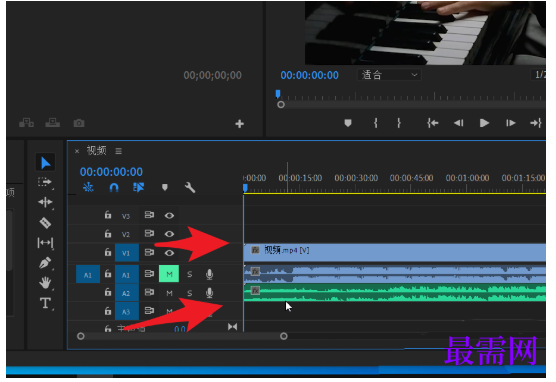
Task: Select the 视频 sequence tab
Action: (96, 150)
